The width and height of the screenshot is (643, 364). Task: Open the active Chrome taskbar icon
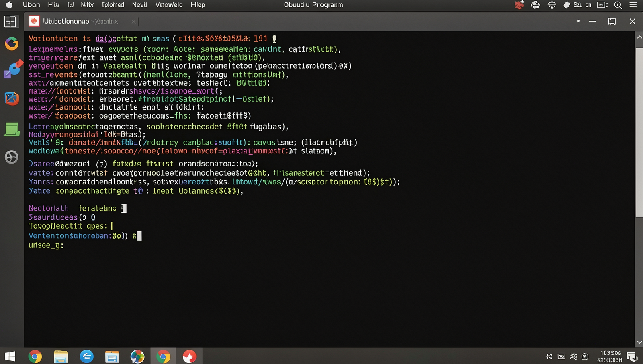coord(163,356)
